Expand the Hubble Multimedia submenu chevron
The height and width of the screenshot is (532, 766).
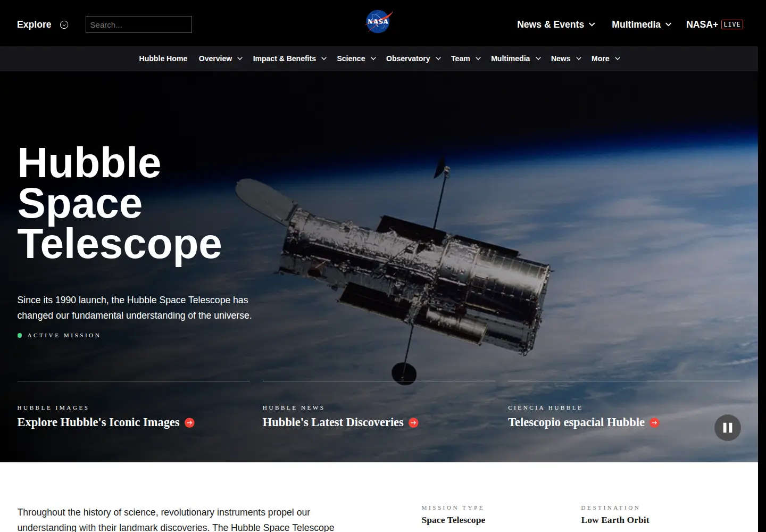tap(538, 59)
